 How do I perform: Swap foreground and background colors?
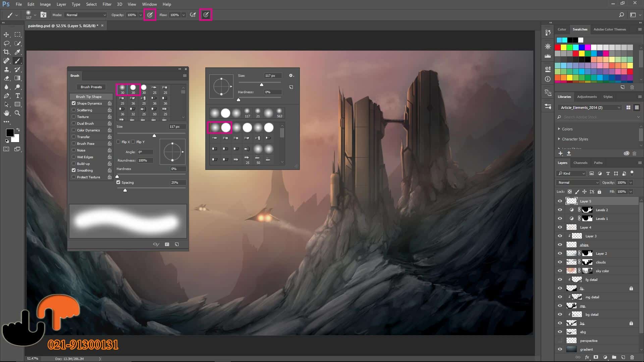pos(18,129)
